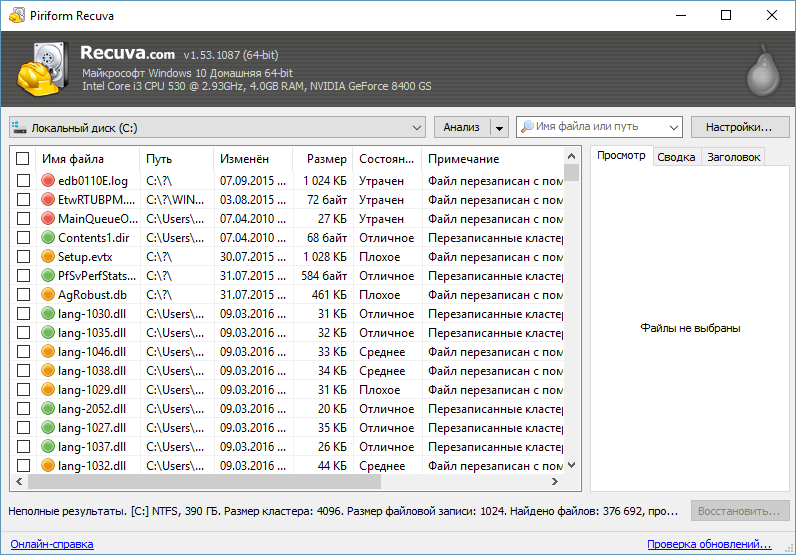Open Настройки settings dialog
The image size is (796, 555).
[740, 127]
